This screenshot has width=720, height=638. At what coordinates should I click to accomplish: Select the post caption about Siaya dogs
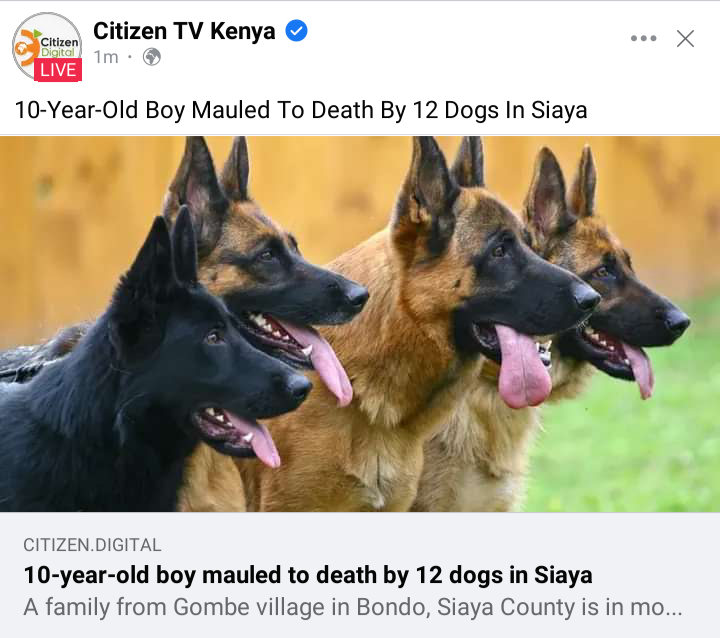[x=301, y=110]
